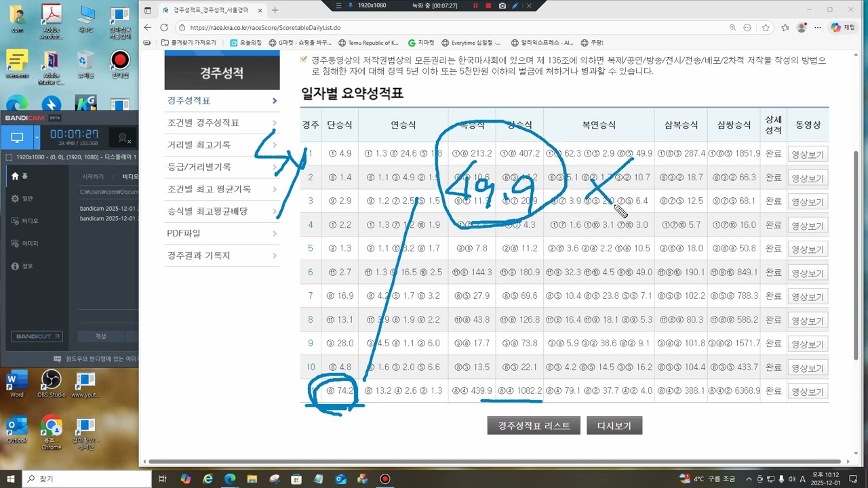Select Bandicam screen recording mode monitor icon
The image size is (868, 488).
coord(17,138)
